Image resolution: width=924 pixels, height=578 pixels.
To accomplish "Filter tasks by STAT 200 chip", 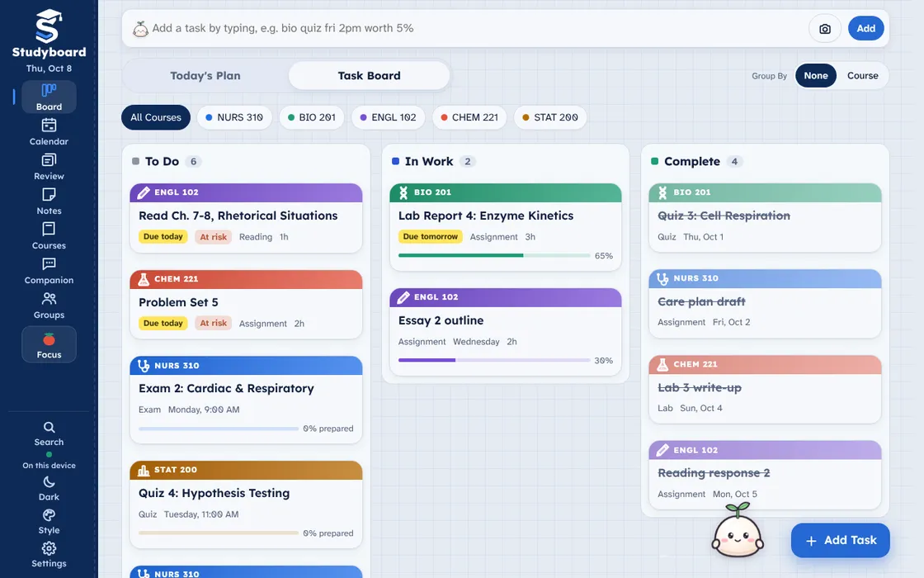I will click(x=550, y=117).
